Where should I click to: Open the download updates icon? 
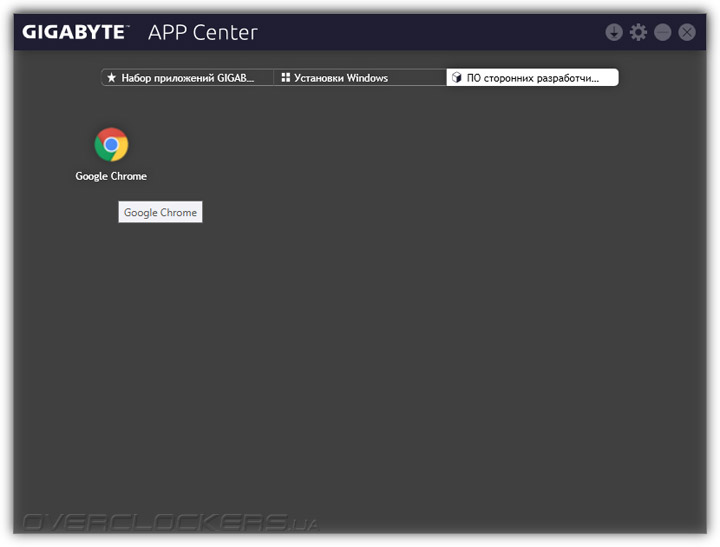coord(613,32)
